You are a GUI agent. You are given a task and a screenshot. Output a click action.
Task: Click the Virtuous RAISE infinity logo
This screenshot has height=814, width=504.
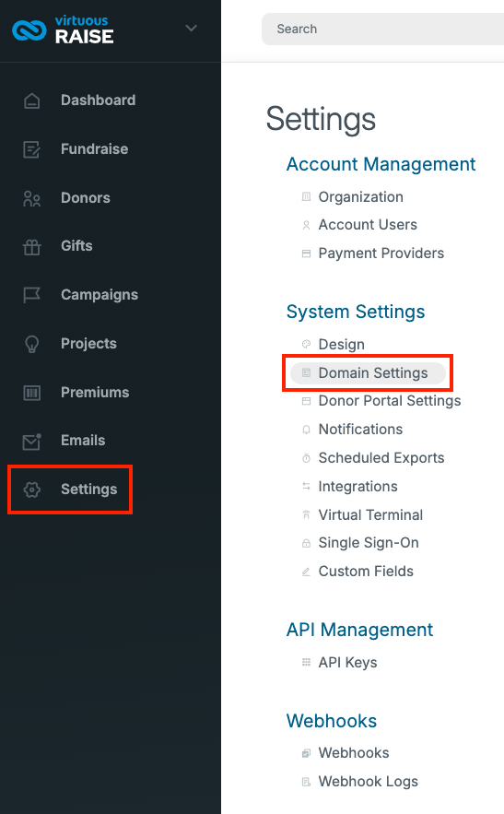coord(29,29)
